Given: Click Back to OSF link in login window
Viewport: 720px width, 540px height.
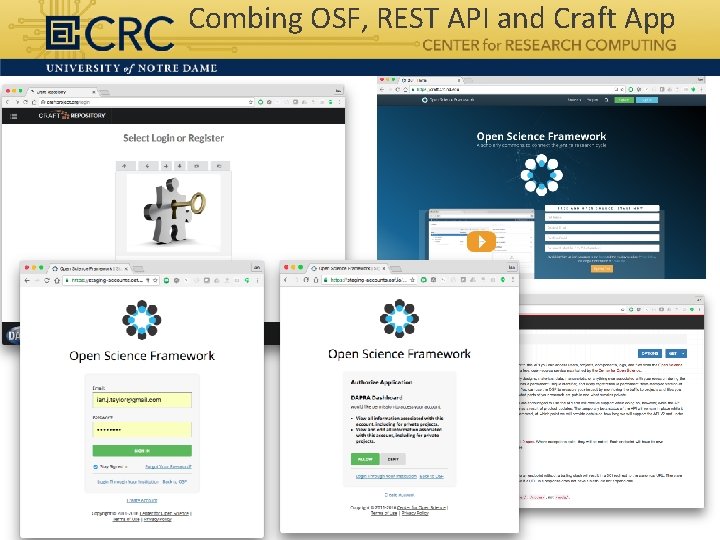Looking at the screenshot, I should (x=175, y=482).
